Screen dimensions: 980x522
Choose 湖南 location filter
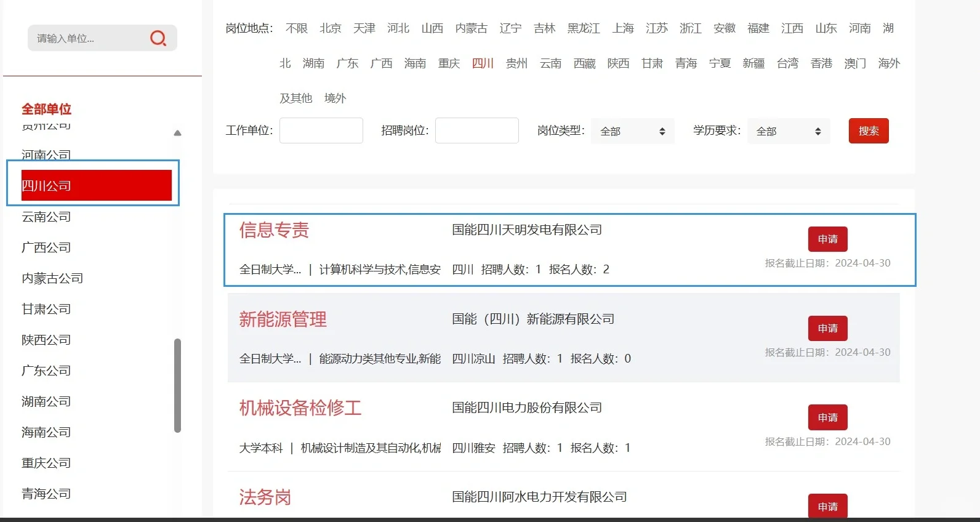click(x=314, y=63)
